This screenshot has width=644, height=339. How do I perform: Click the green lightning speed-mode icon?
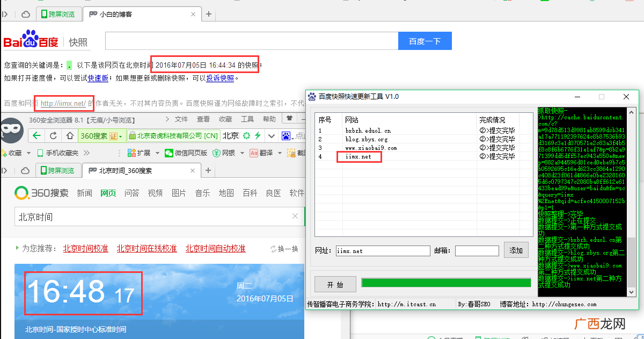coord(258,135)
